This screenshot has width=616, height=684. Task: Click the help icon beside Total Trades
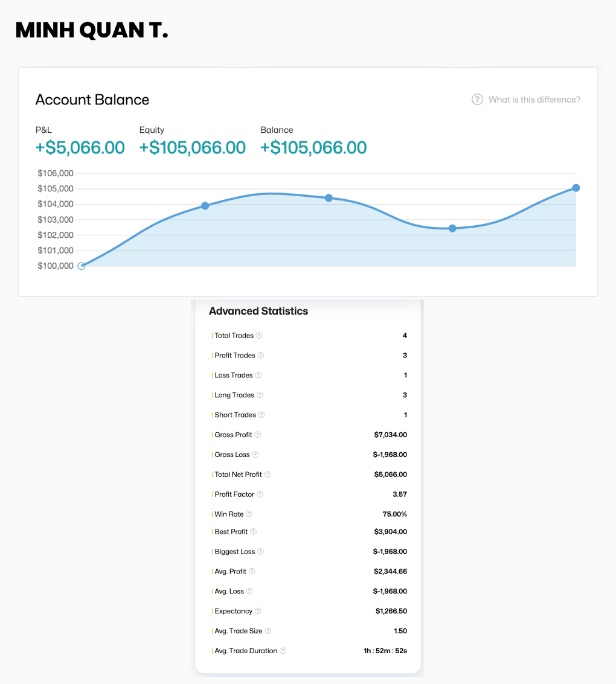(259, 336)
